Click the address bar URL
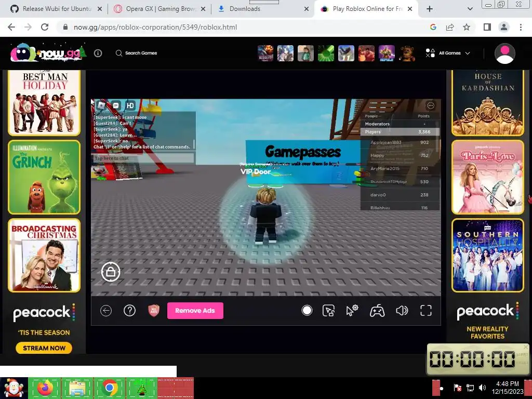The image size is (532, 399). [x=155, y=27]
